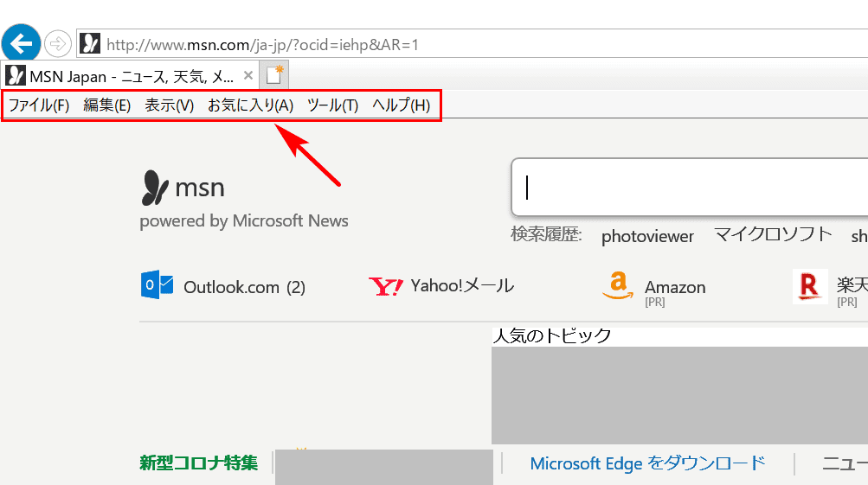
Task: Select the MSN Japan tab
Action: [x=131, y=76]
